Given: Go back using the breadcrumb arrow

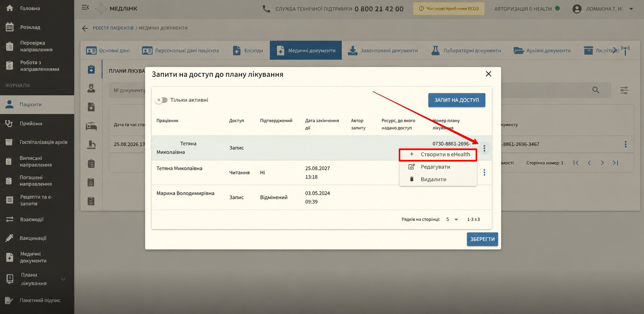Looking at the screenshot, I should click(85, 28).
